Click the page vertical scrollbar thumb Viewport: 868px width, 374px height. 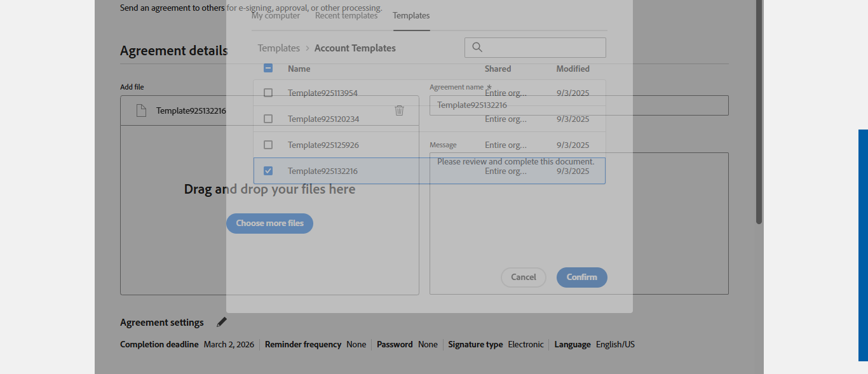point(759,112)
